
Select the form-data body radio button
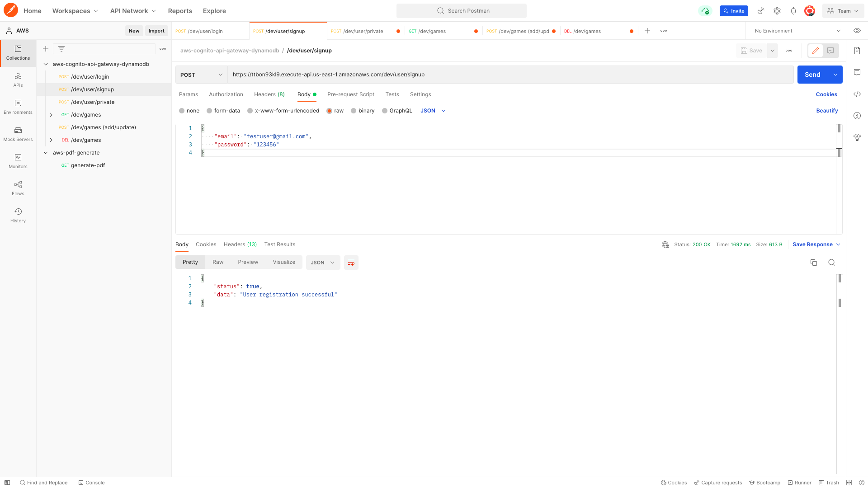(x=209, y=111)
